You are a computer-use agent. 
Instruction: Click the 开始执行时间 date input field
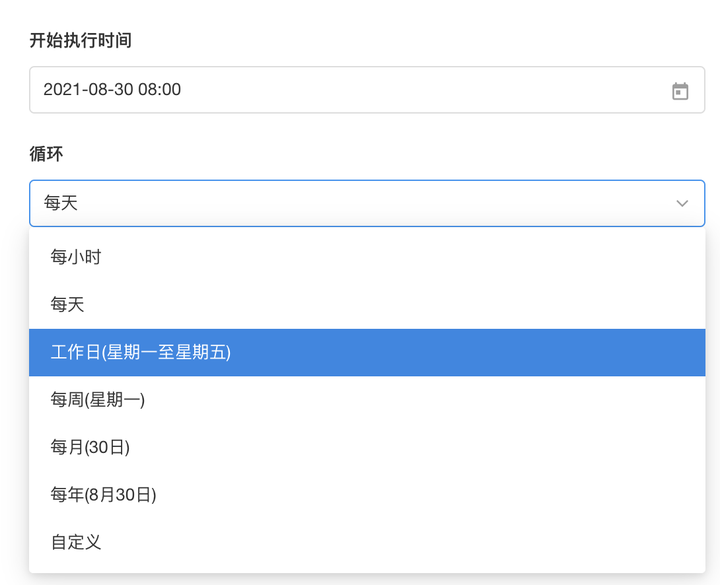[350, 90]
